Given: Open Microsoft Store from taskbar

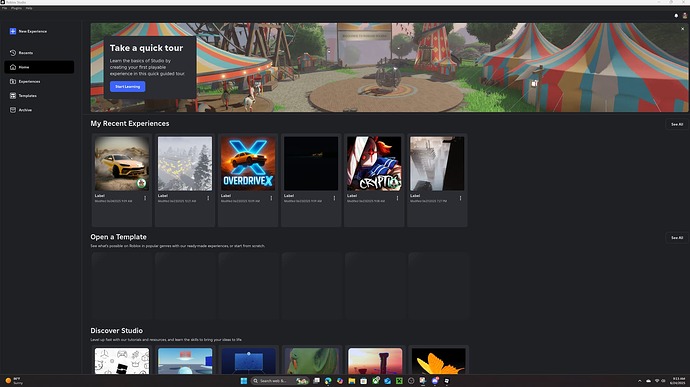Looking at the screenshot, I should tap(363, 381).
